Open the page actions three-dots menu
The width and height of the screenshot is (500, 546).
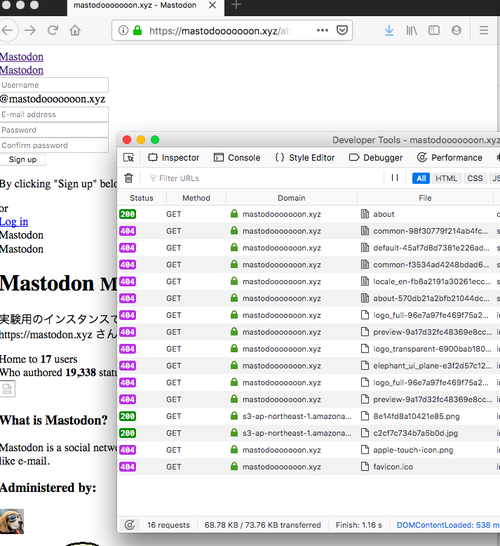322,30
